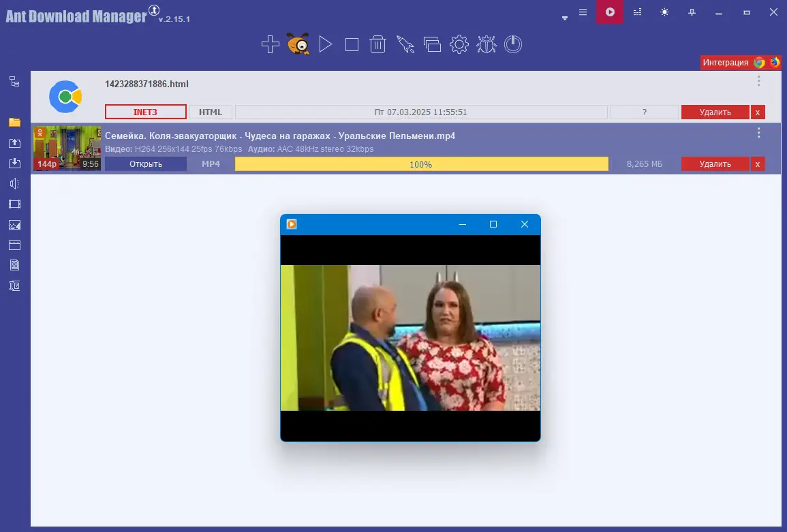Start download with play triangle icon
Image resolution: width=787 pixels, height=532 pixels.
(x=325, y=44)
